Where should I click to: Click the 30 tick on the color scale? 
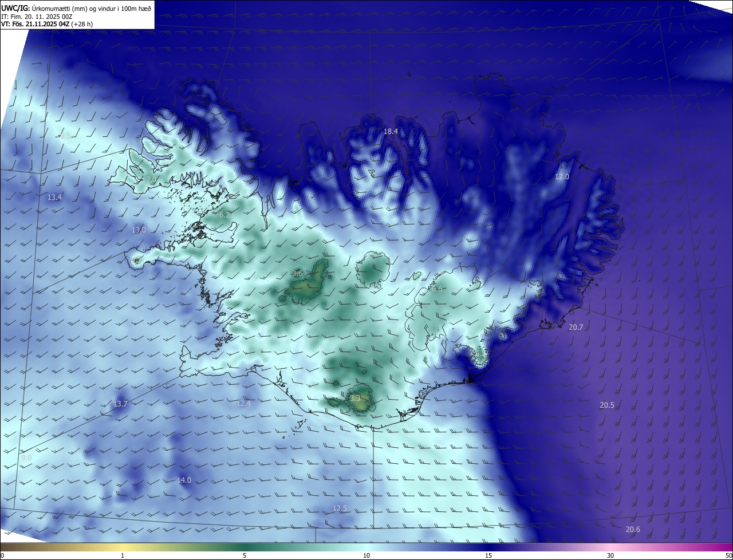pos(610,555)
